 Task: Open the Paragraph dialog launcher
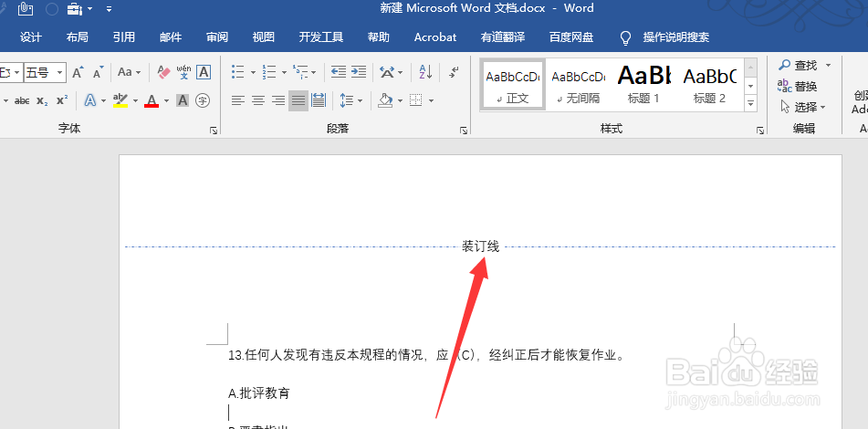point(464,131)
